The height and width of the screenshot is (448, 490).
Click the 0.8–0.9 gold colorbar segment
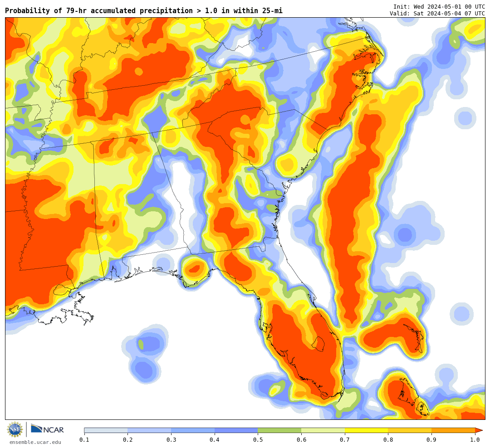(410, 430)
